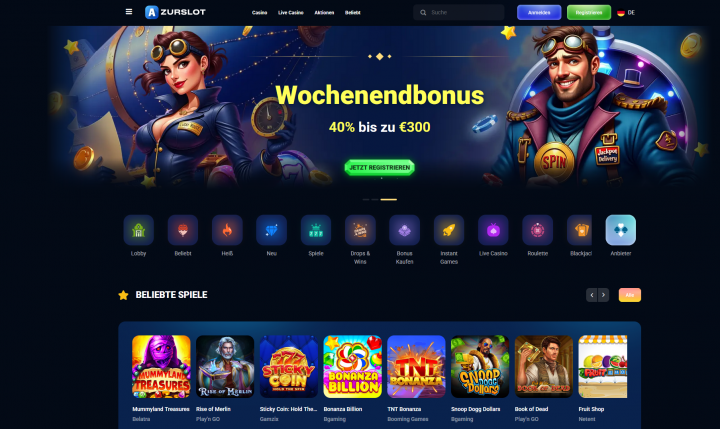Select the Roulette category icon
Viewport: 720px width, 429px height.
(x=538, y=230)
